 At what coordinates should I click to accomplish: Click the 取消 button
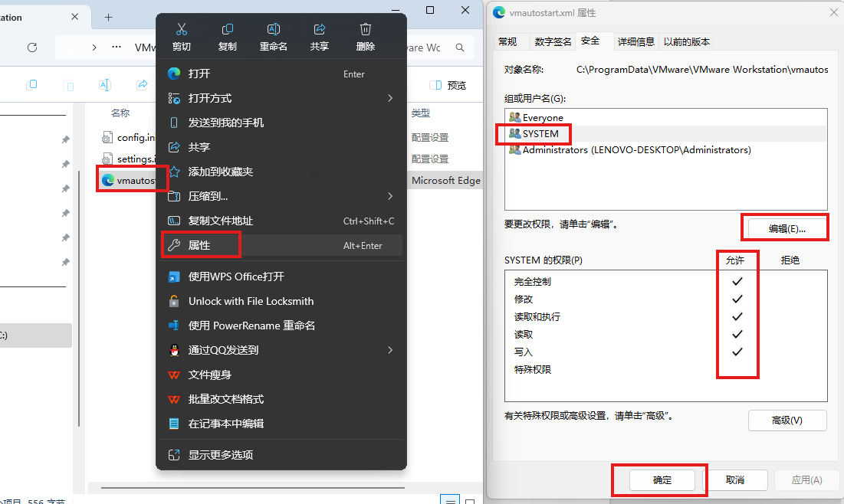click(734, 479)
